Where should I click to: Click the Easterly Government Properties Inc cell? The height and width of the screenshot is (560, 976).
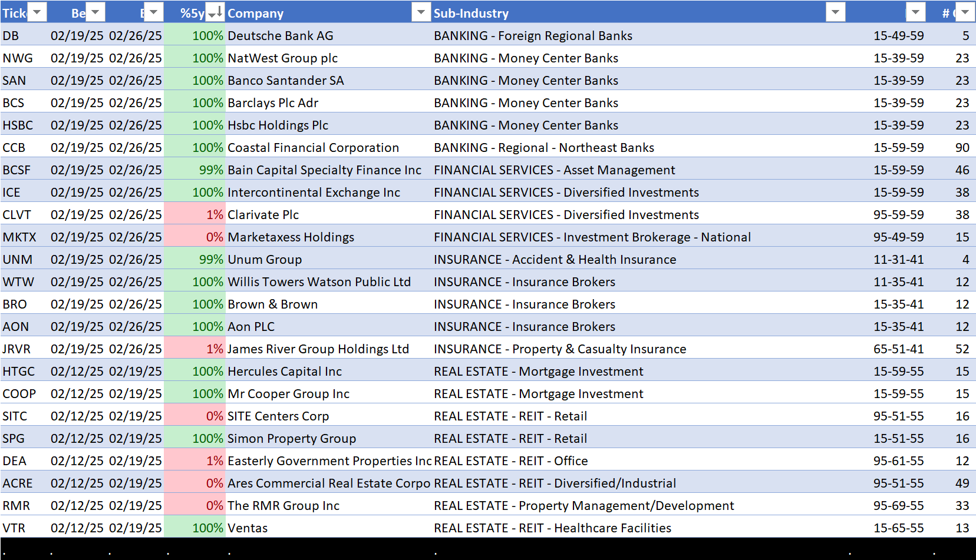329,460
